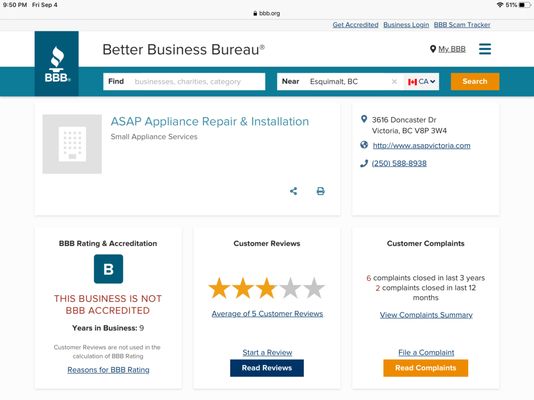This screenshot has width=534, height=400.
Task: Open the asapvictoria.com website link
Action: coord(421,146)
